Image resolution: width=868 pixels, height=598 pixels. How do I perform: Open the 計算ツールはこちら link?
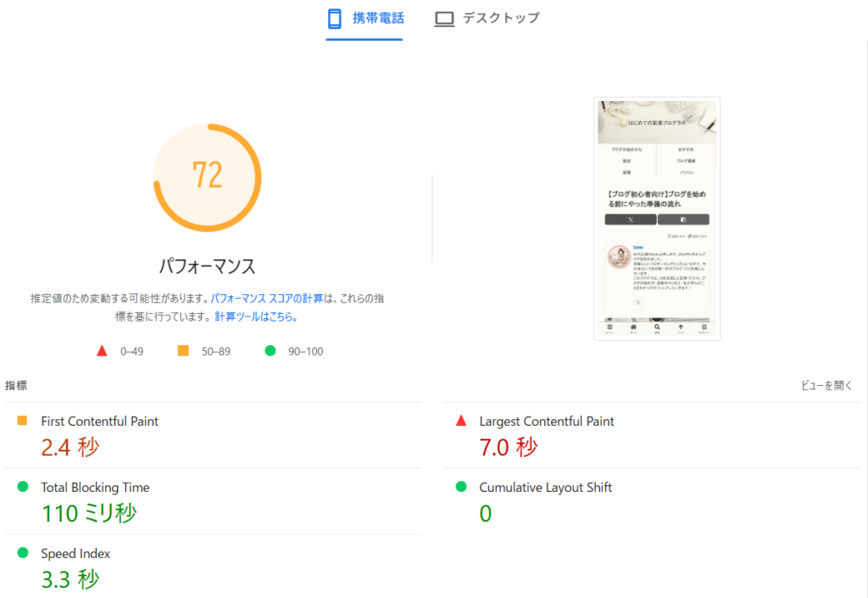[x=256, y=316]
